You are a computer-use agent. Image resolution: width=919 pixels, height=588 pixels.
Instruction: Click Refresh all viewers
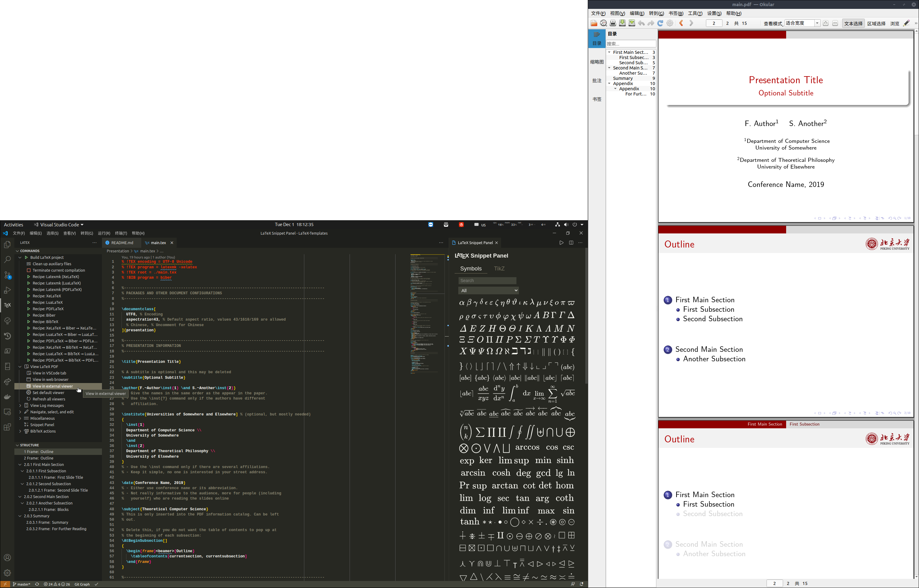point(49,399)
